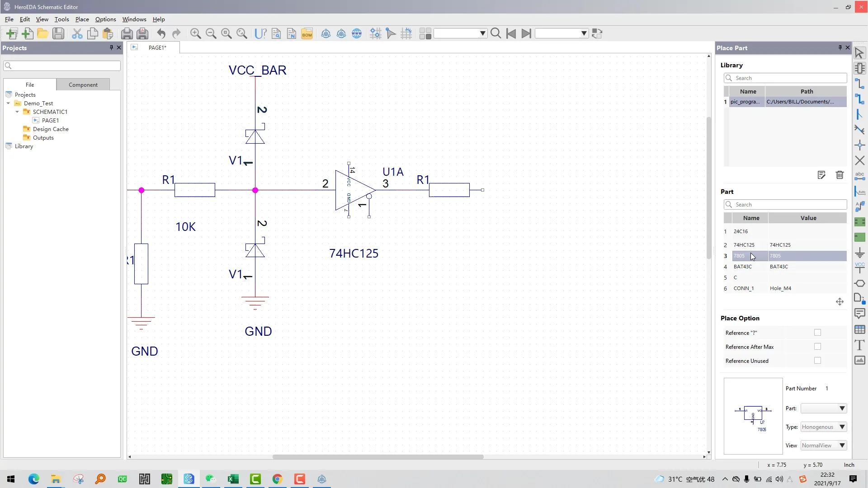
Task: Click the No Connect X tool
Action: click(859, 160)
